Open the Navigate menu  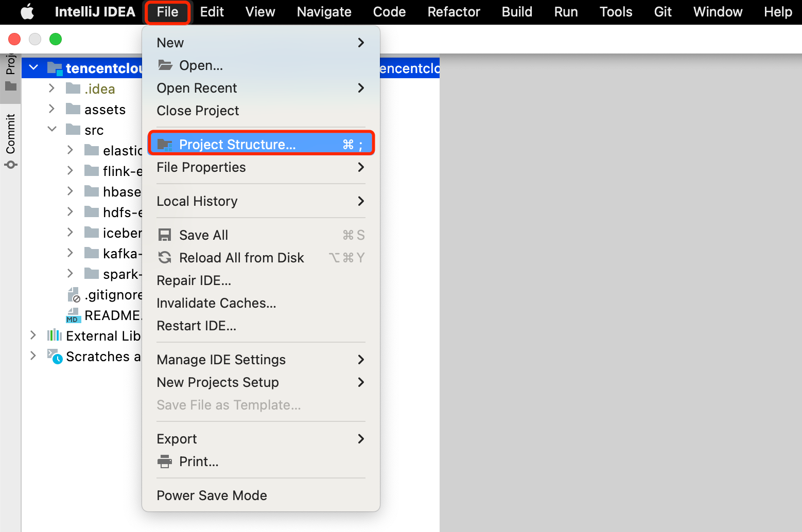tap(324, 12)
